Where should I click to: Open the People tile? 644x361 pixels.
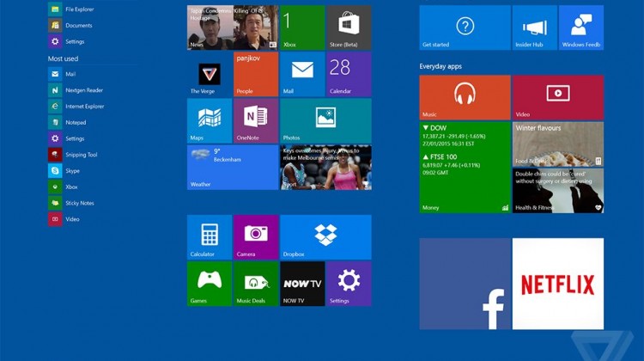256,74
